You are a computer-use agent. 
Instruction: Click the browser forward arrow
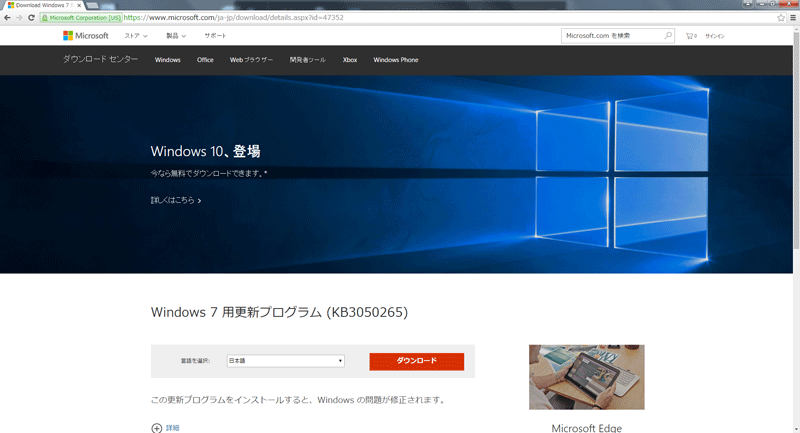pyautogui.click(x=19, y=17)
